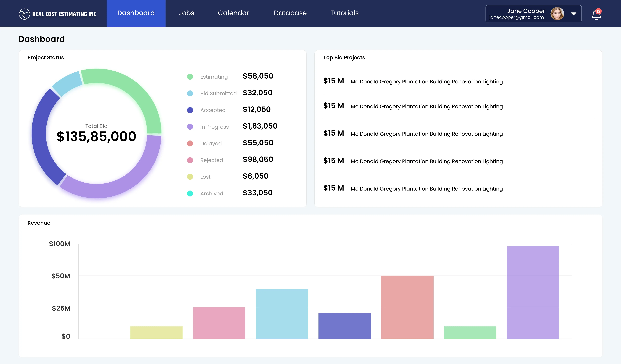Select the Estimating legend dot
Viewport: 621px width, 364px height.
click(x=190, y=76)
